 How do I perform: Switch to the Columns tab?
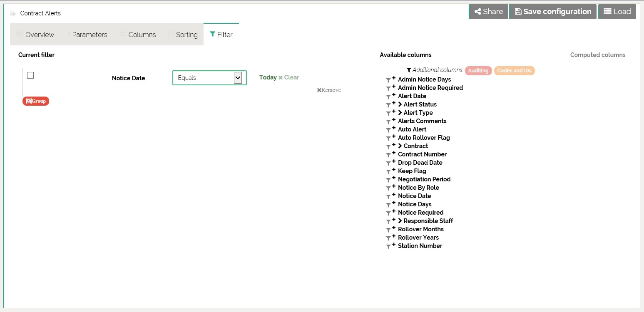pos(138,35)
